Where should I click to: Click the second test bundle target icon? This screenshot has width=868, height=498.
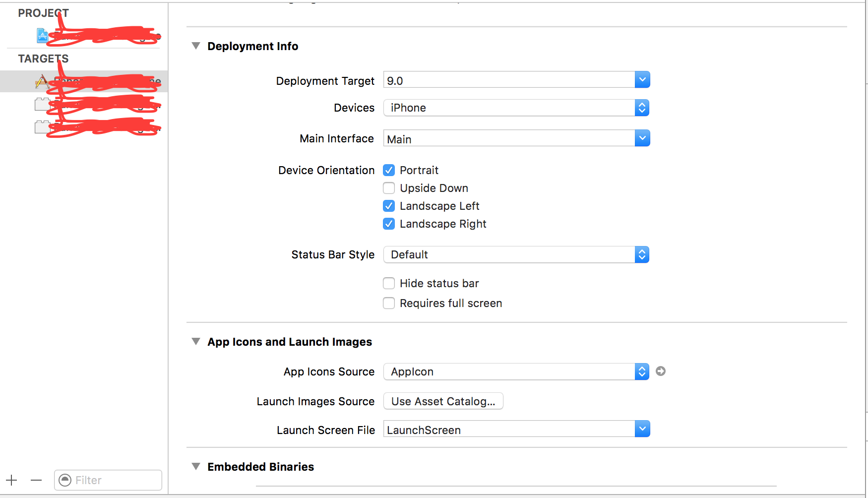[42, 127]
